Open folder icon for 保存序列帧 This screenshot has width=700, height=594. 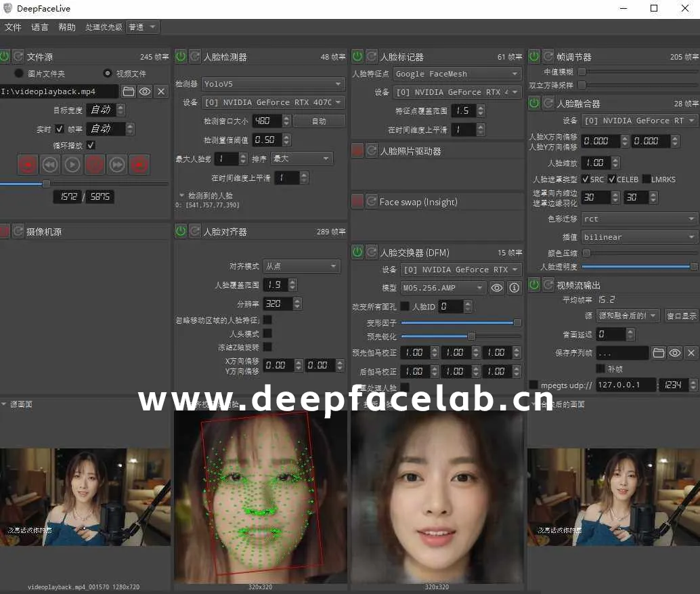[659, 353]
